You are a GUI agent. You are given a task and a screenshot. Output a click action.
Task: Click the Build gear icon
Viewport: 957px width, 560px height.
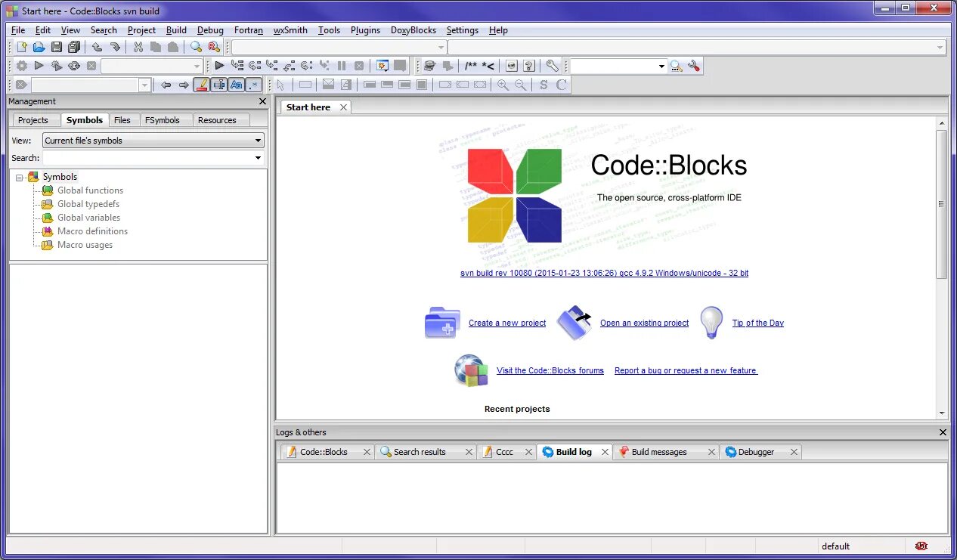[x=22, y=66]
